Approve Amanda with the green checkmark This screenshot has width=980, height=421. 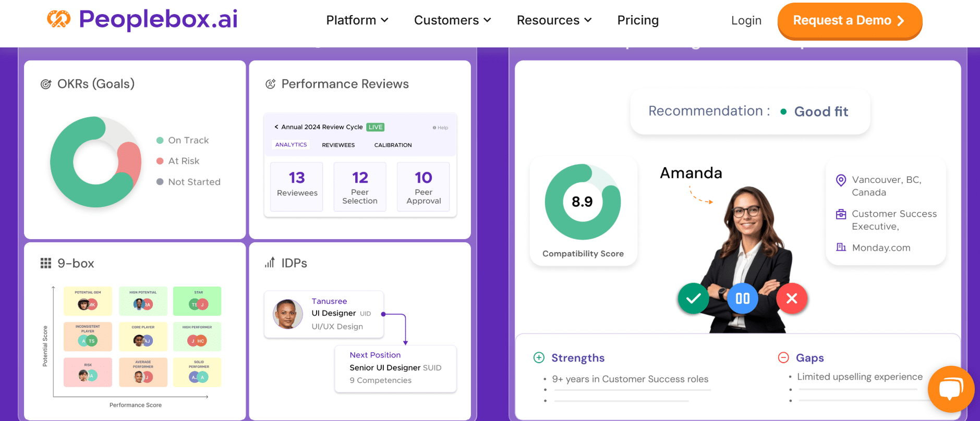pos(693,299)
